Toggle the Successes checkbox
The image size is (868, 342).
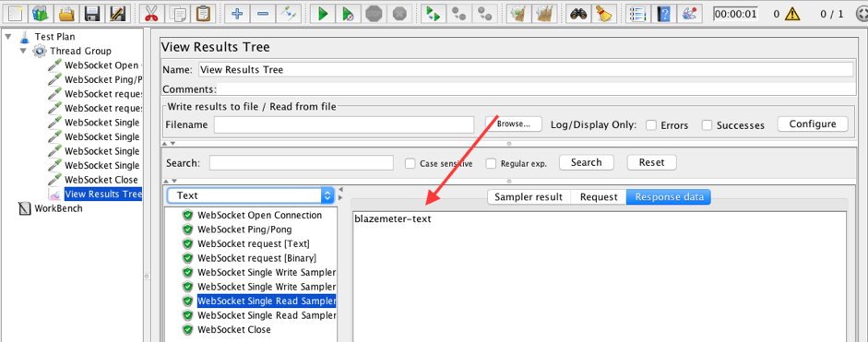click(707, 125)
